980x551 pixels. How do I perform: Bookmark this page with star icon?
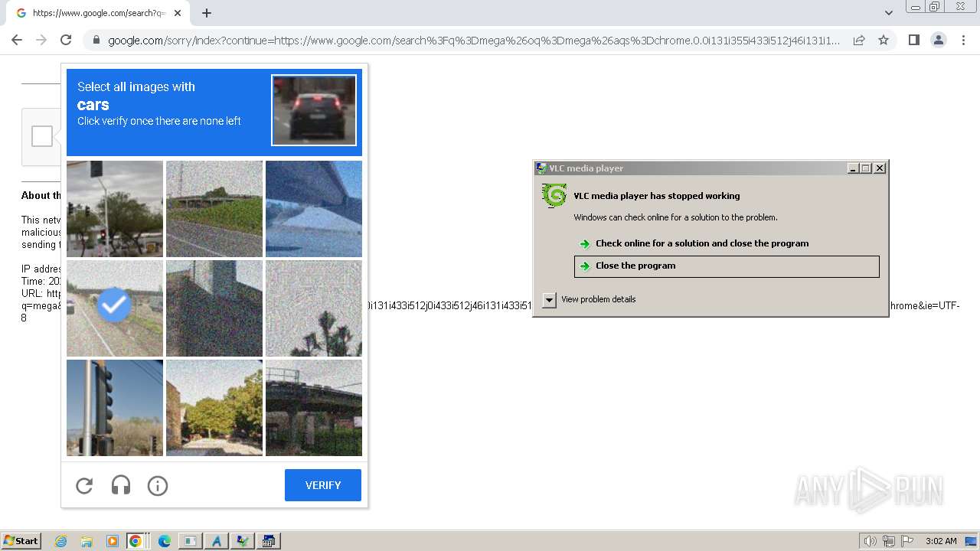click(884, 40)
